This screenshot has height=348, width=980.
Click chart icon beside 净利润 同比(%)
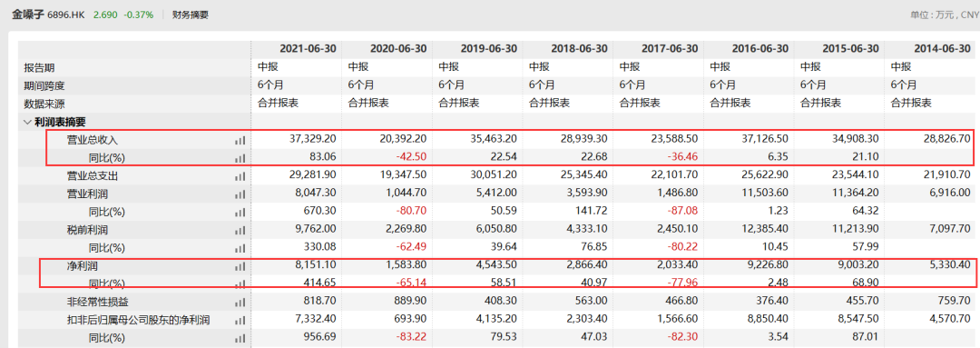pos(240,284)
